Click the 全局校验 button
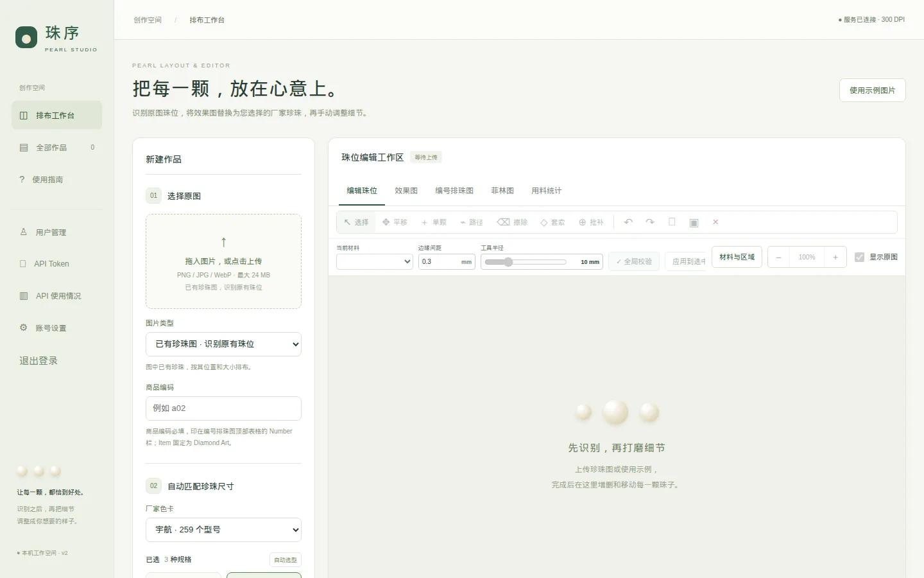The image size is (924, 578). [x=634, y=261]
